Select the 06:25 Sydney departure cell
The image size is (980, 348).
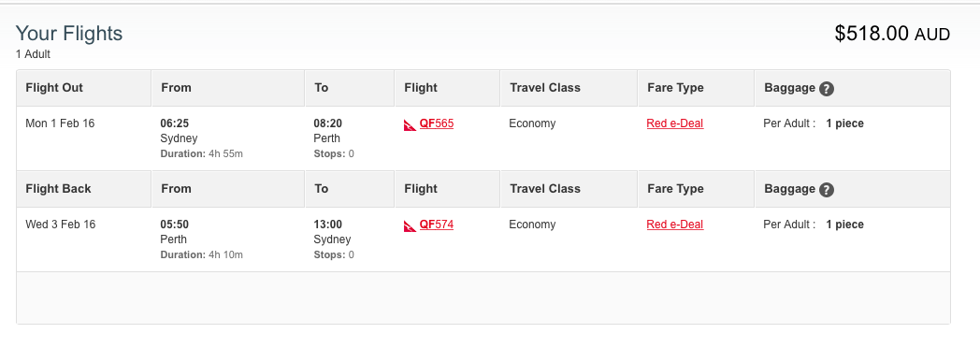[x=227, y=138]
